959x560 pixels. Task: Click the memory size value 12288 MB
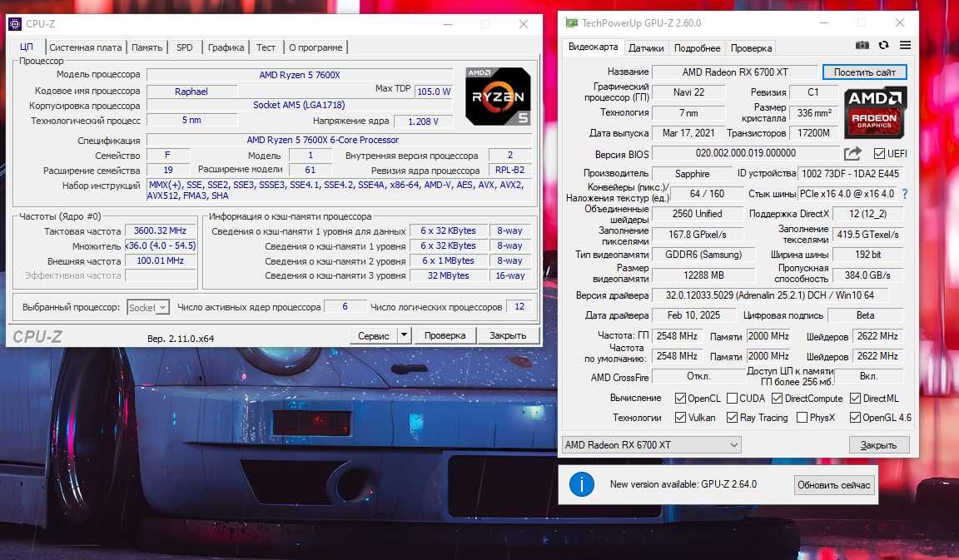(x=703, y=275)
